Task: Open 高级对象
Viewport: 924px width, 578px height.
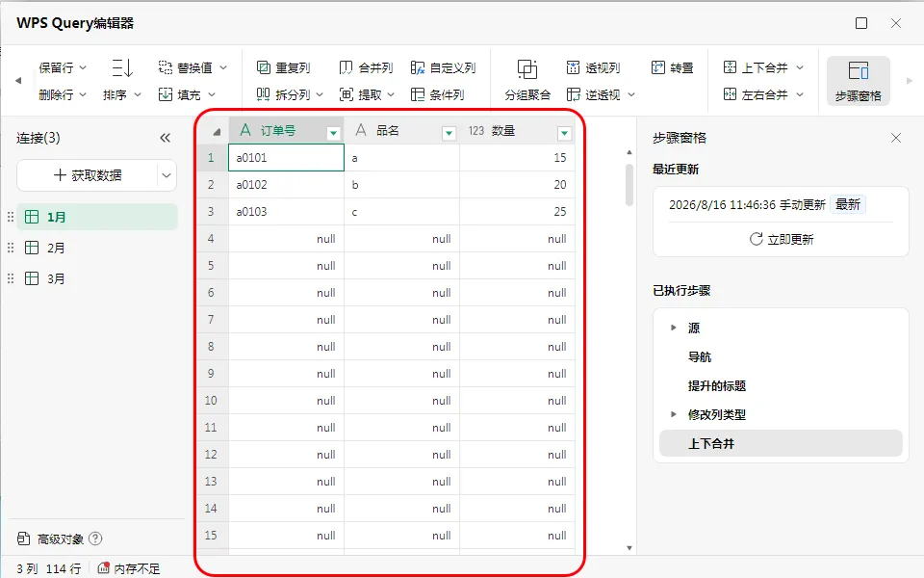Action: (x=51, y=539)
